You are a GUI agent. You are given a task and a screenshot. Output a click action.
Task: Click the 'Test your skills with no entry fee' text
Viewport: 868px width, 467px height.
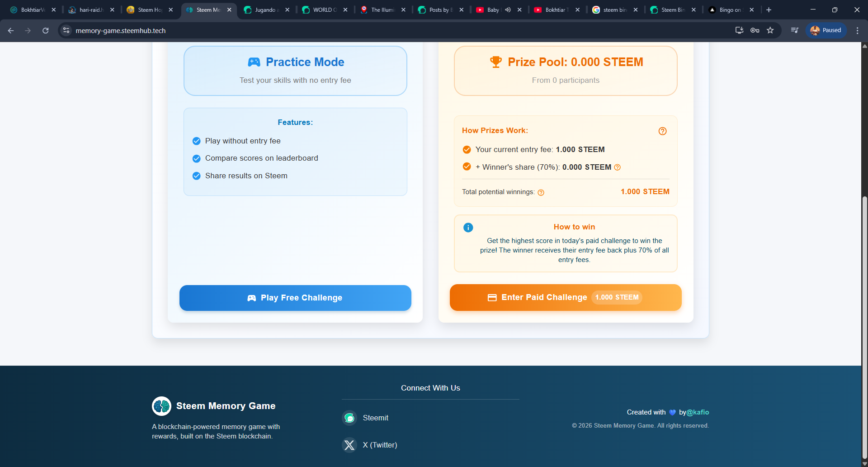295,80
